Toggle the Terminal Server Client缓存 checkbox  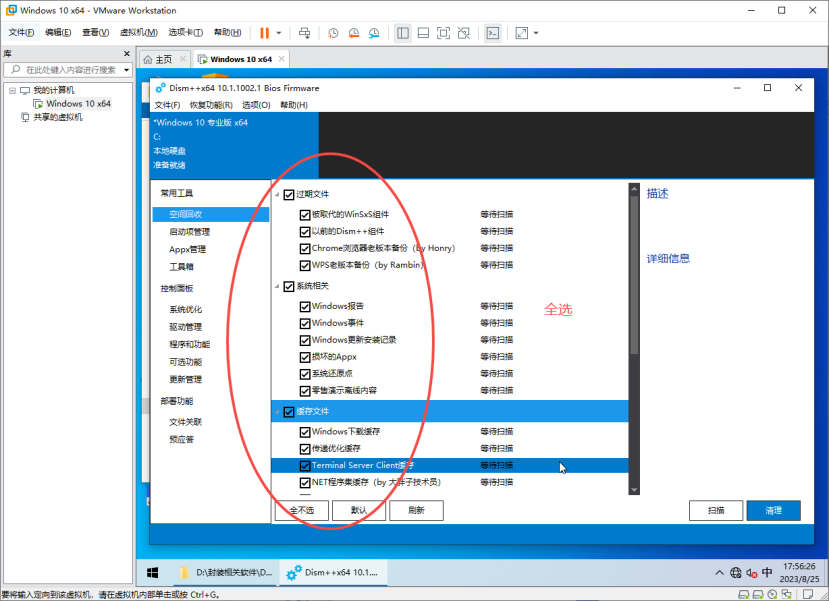pos(305,466)
